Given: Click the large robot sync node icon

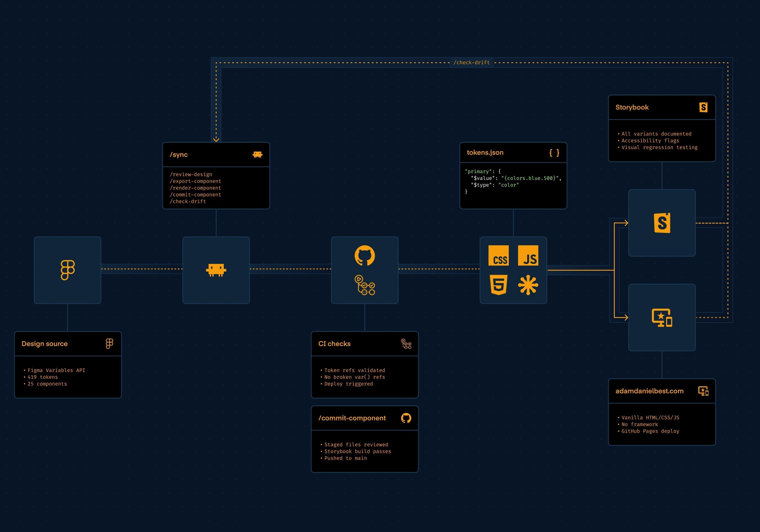Looking at the screenshot, I should click(216, 270).
